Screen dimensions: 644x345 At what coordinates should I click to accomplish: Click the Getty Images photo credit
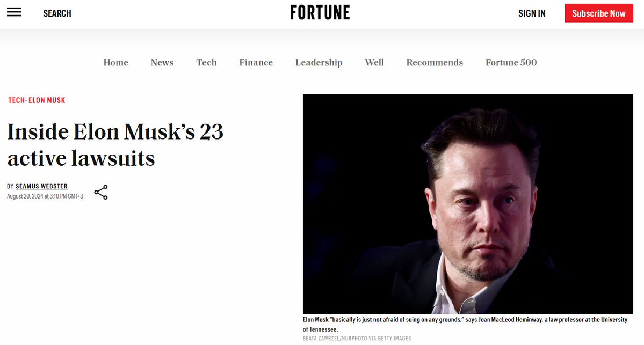point(357,339)
